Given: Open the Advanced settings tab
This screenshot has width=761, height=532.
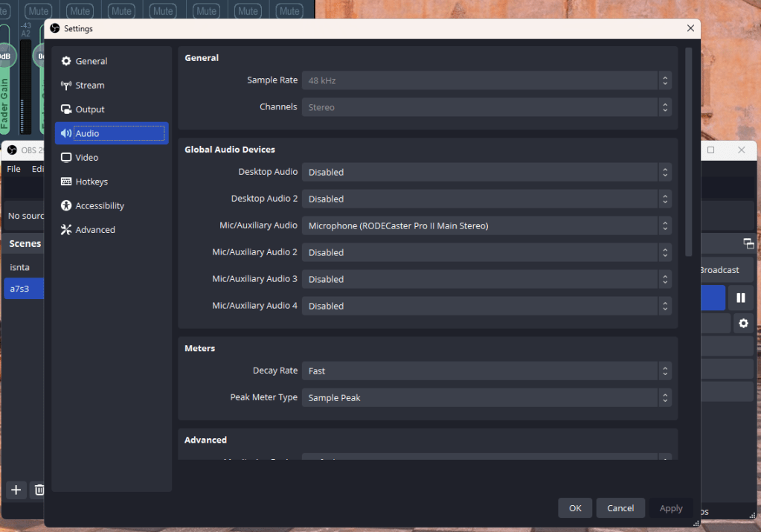Looking at the screenshot, I should (112, 230).
